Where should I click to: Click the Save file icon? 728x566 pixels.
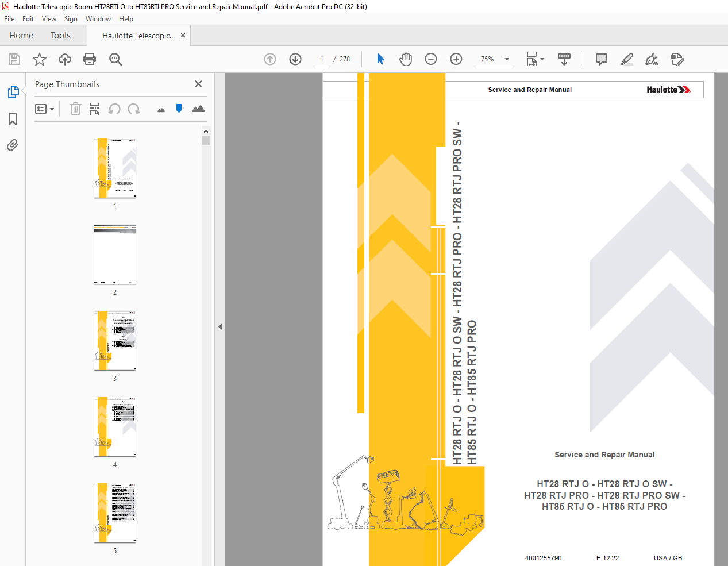[x=14, y=59]
